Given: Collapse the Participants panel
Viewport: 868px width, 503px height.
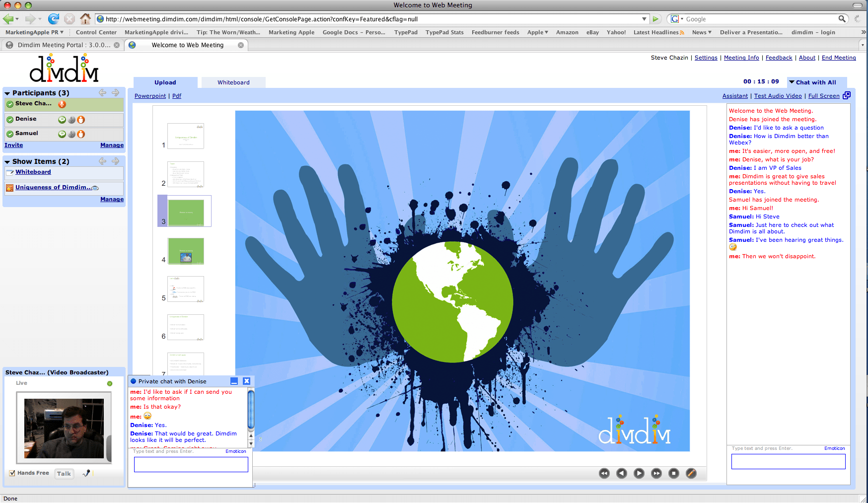Looking at the screenshot, I should [x=6, y=93].
